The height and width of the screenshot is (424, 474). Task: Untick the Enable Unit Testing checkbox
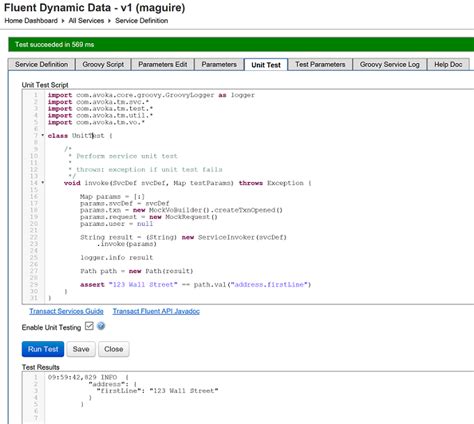89,326
